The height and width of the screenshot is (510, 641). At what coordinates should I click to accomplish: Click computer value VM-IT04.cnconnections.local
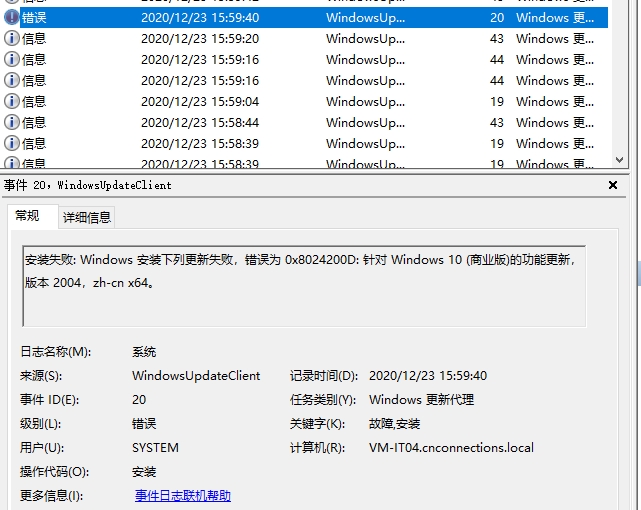(x=451, y=448)
